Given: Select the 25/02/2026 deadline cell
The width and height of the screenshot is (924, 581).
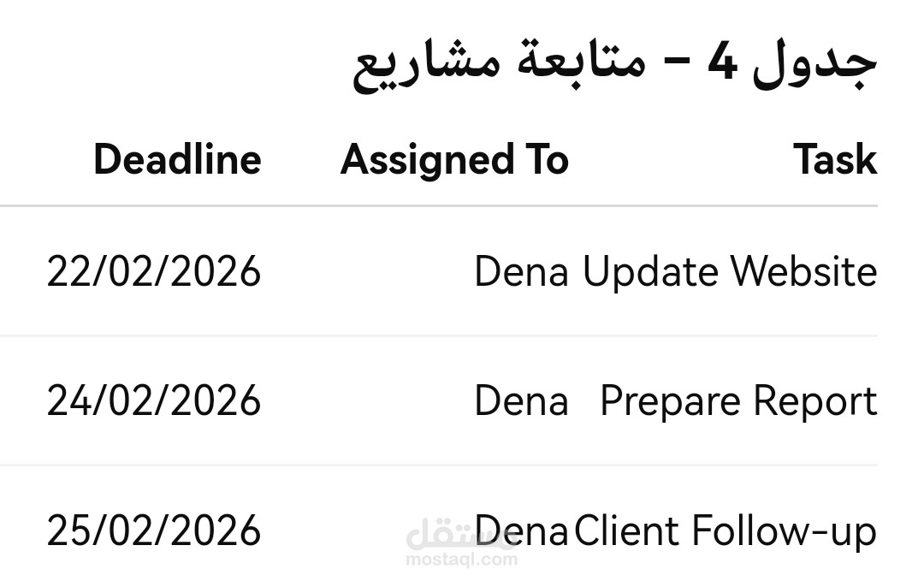Looking at the screenshot, I should click(154, 531).
